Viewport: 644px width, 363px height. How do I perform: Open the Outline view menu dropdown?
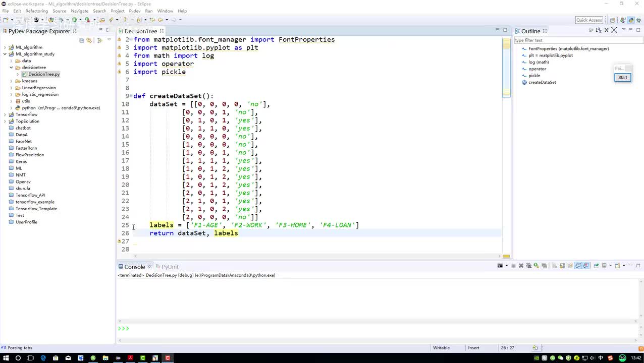click(623, 30)
